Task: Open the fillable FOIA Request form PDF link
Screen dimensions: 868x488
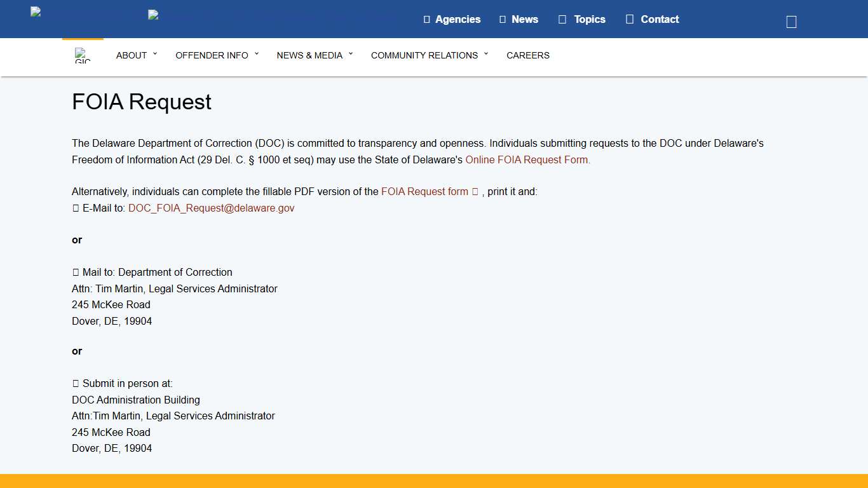Action: point(424,192)
